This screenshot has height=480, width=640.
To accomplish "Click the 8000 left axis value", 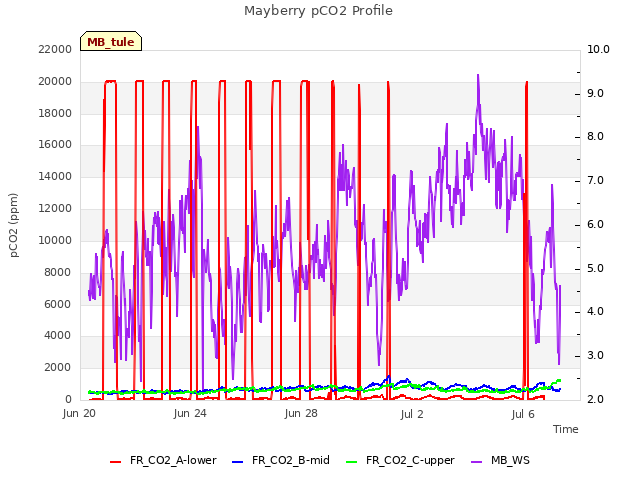I will tap(58, 272).
